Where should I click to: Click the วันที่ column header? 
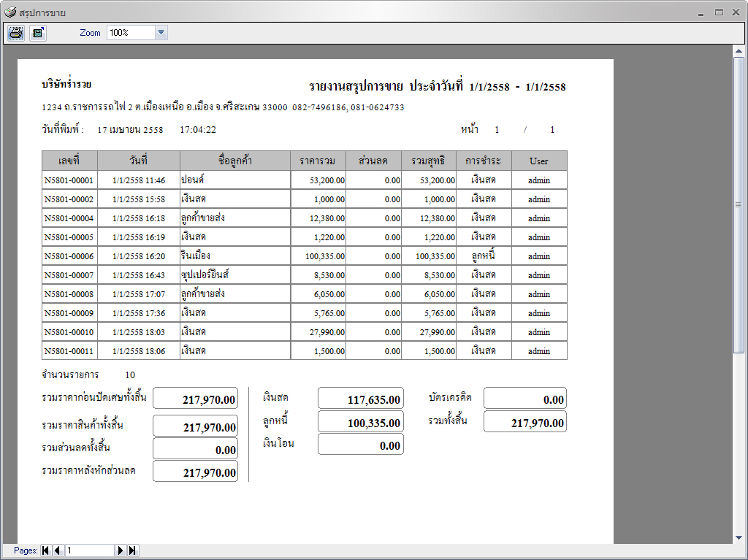(139, 161)
